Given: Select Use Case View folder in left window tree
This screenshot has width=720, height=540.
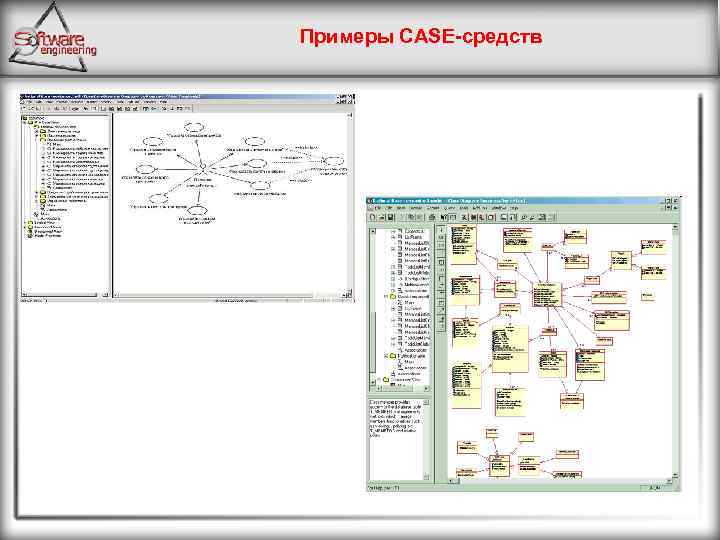Looking at the screenshot, I should 46,123.
